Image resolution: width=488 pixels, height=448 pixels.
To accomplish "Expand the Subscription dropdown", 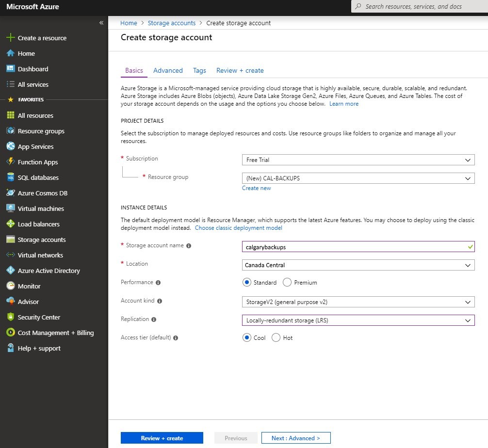I will tap(358, 160).
